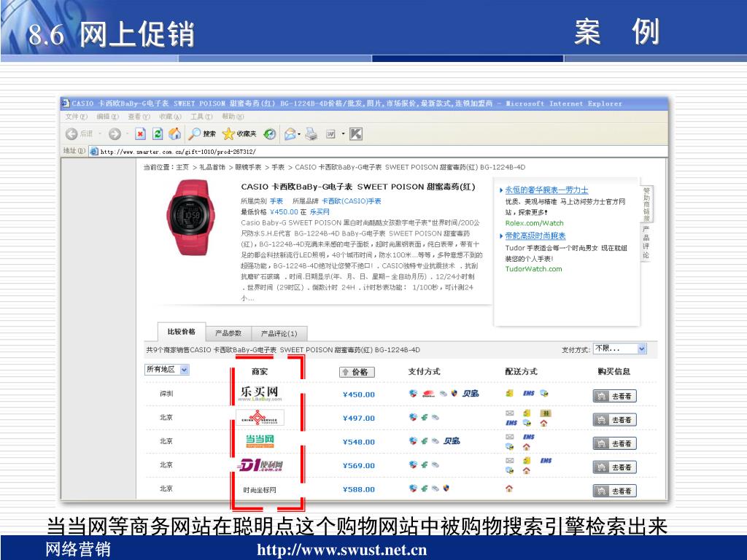This screenshot has width=747, height=560.
Task: Click 去看看 button for ¥588.00 row
Action: pyautogui.click(x=614, y=491)
